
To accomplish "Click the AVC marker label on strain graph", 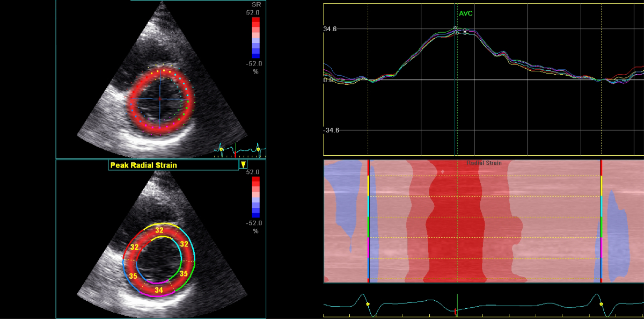I will pyautogui.click(x=465, y=13).
